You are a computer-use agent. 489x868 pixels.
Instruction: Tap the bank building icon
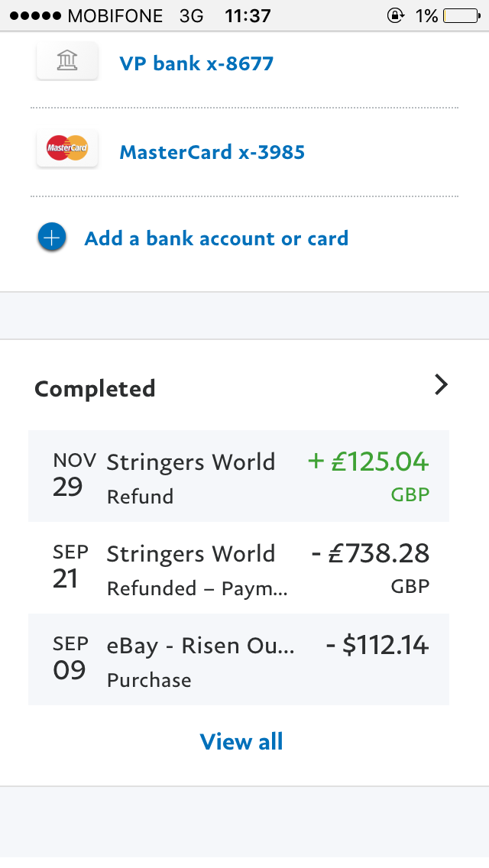pos(67,62)
